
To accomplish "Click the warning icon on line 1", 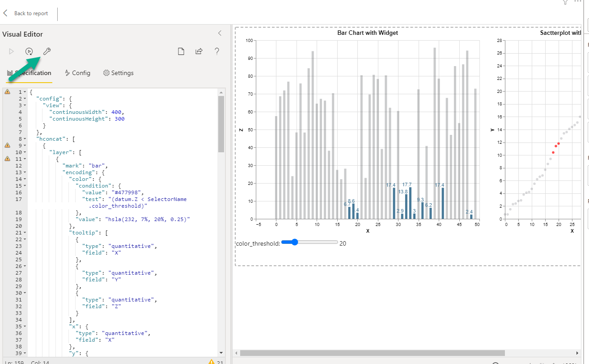I will [x=7, y=92].
